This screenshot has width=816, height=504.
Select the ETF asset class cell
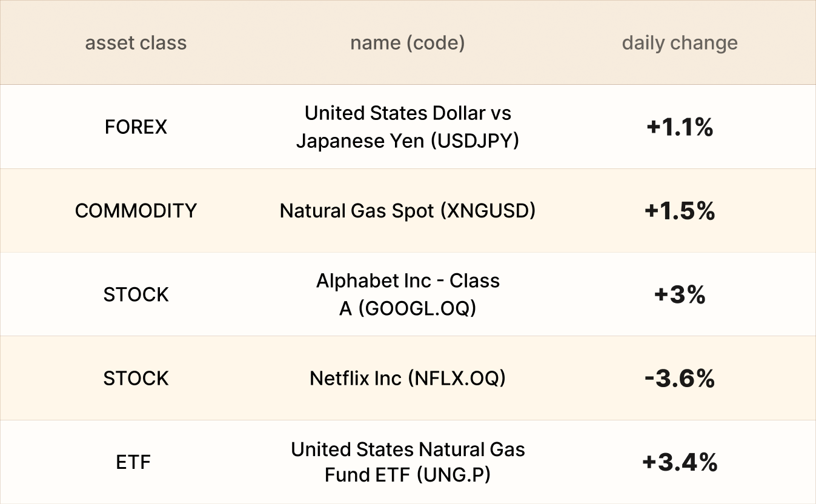133,462
